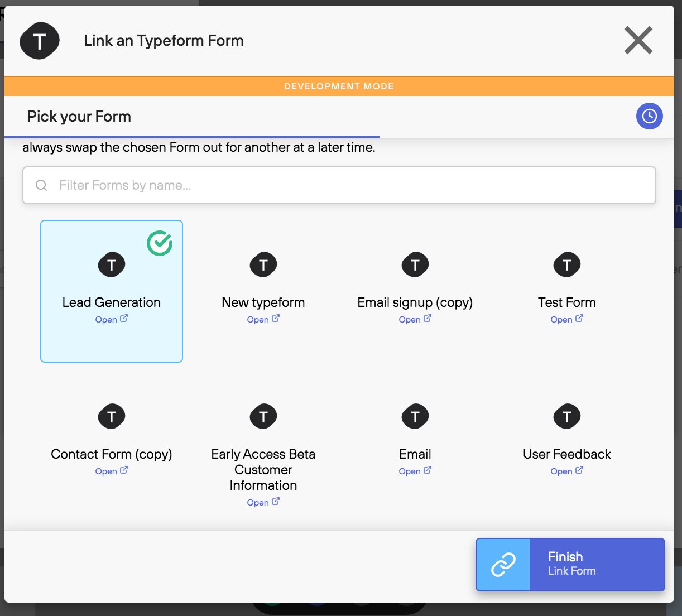Image resolution: width=682 pixels, height=616 pixels.
Task: Click the Development Mode banner
Action: pyautogui.click(x=339, y=86)
